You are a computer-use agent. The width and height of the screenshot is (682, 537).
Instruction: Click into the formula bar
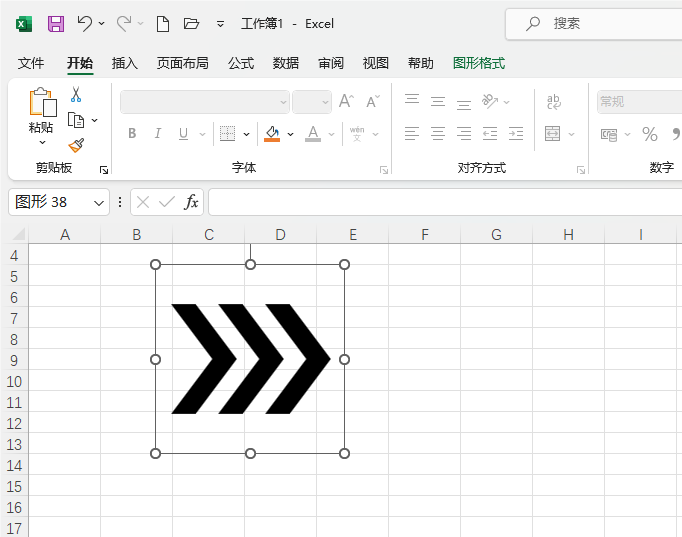click(x=445, y=202)
